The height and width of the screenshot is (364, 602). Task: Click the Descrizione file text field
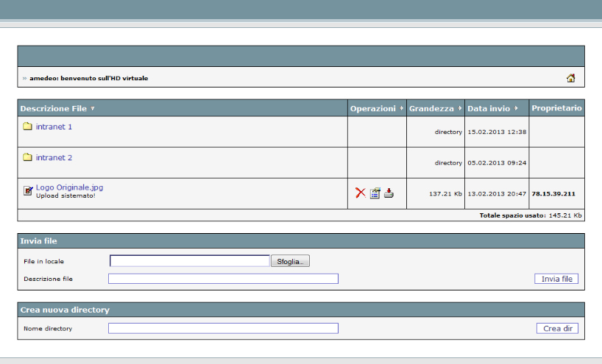223,279
